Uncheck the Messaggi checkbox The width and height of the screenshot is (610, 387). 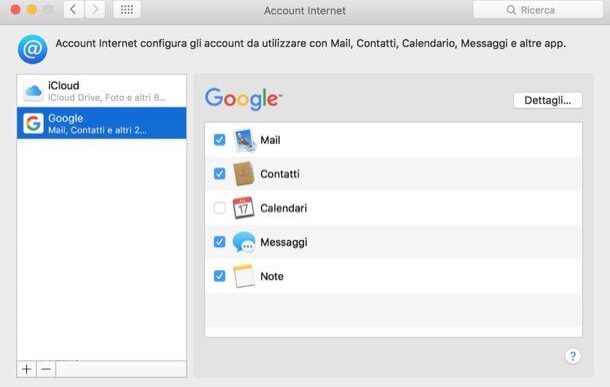219,242
